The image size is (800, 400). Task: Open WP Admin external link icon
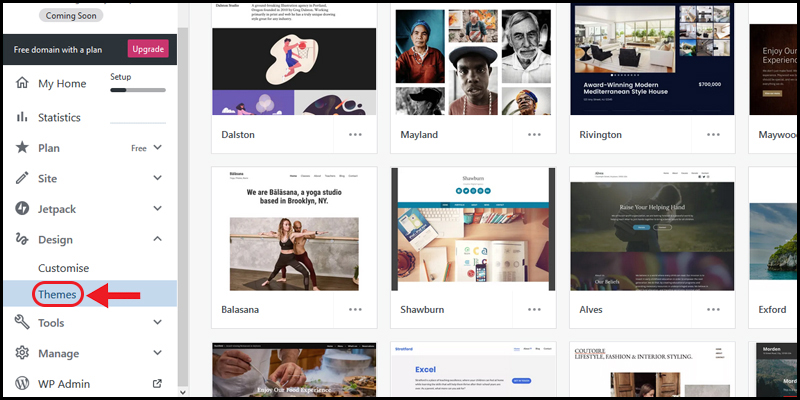pos(158,383)
